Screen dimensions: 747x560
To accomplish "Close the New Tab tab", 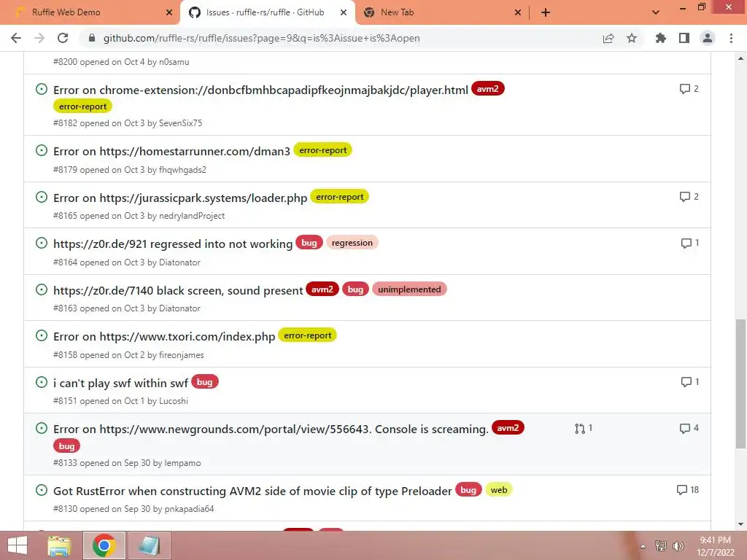I will pyautogui.click(x=518, y=12).
